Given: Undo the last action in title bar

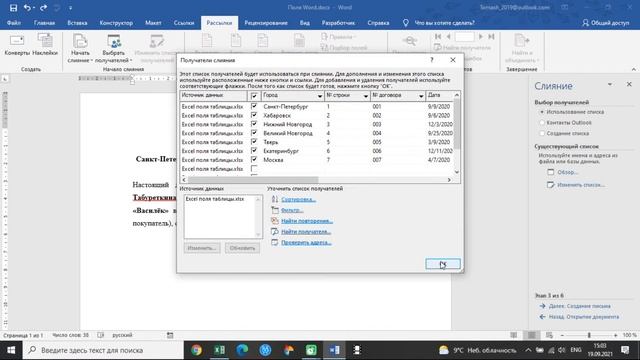Looking at the screenshot, I should [27, 7].
